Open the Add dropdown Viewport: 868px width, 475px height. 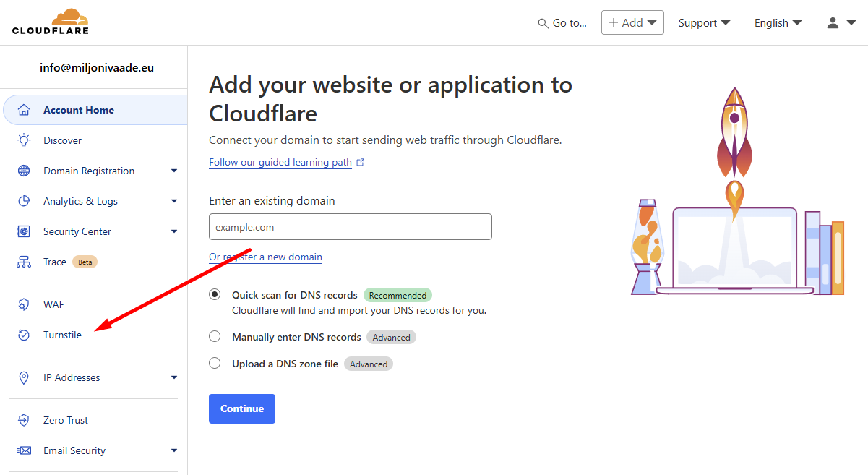pos(632,22)
